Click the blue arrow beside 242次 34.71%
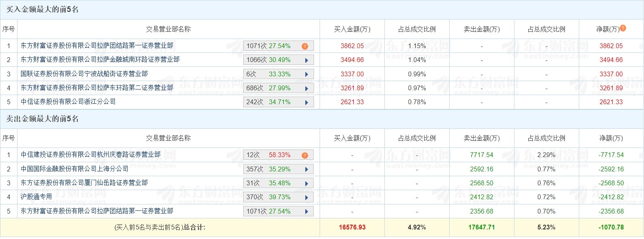Viewport: 644px width, 239px height. pyautogui.click(x=306, y=102)
